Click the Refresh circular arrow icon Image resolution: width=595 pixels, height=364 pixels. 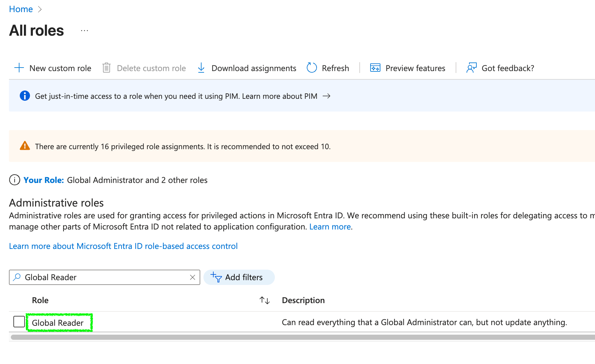312,68
